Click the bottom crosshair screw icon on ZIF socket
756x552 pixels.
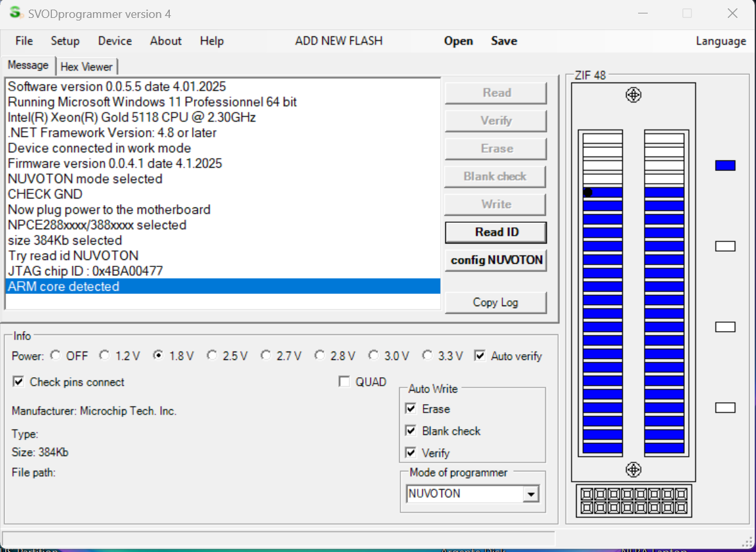[x=633, y=469]
